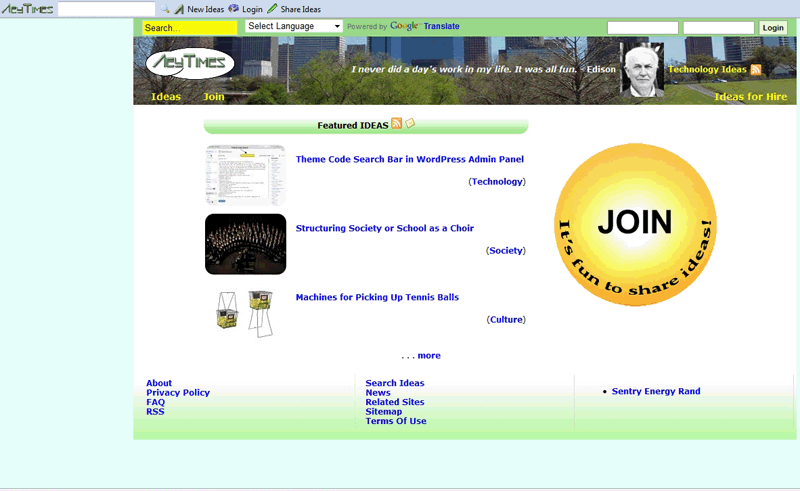Screen dimensions: 800x491
Task: Click the toolbar search magnifier icon
Action: pos(165,9)
